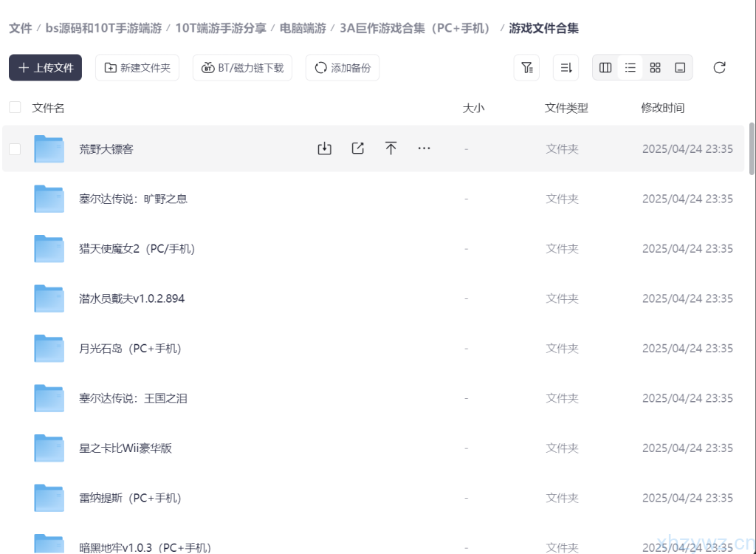
Task: Switch to list view layout
Action: pos(630,68)
